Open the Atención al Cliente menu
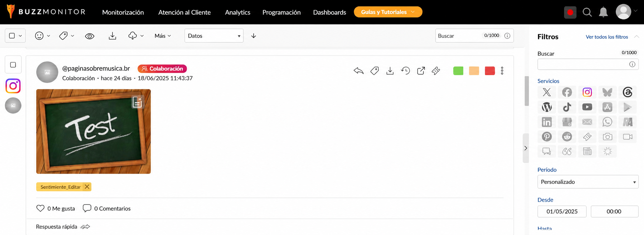Image resolution: width=644 pixels, height=235 pixels. pyautogui.click(x=184, y=12)
